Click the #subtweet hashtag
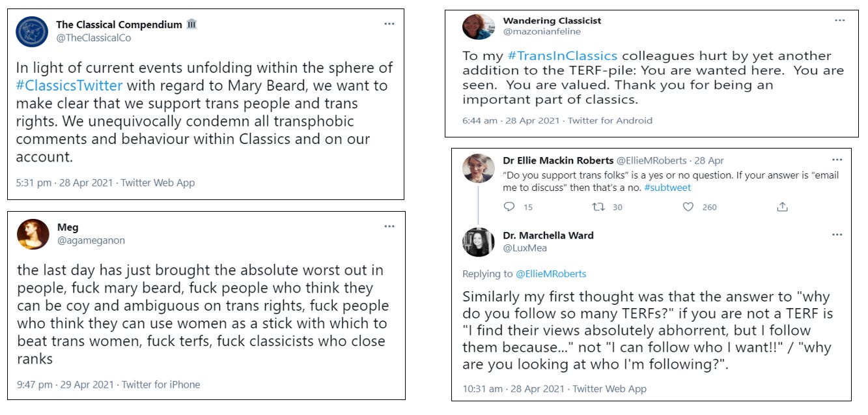Screen dimensions: 868x415 (x=667, y=188)
